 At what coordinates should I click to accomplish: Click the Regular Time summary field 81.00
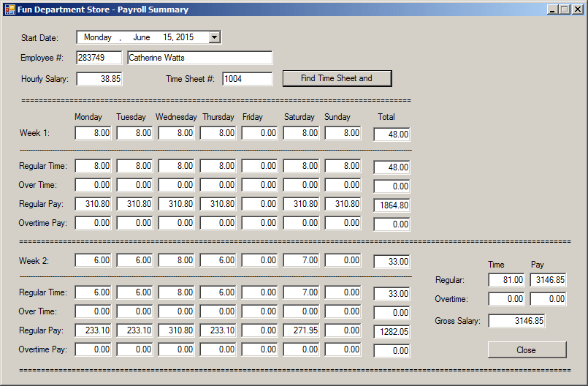[506, 280]
